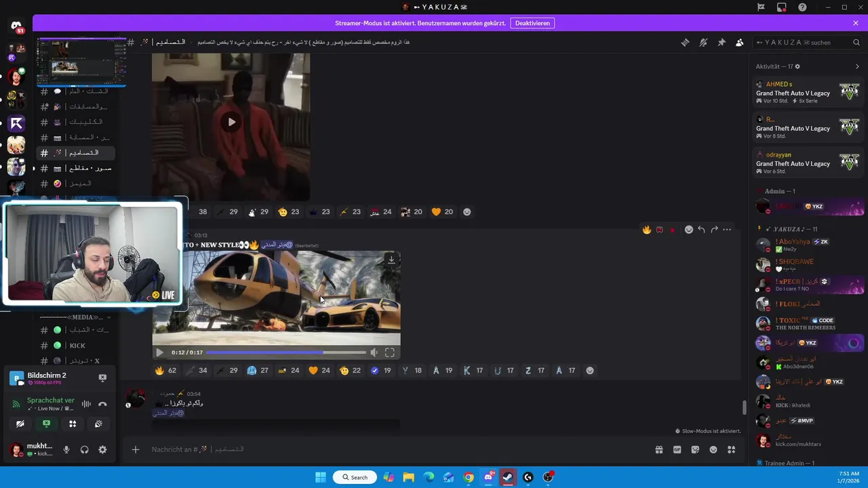The width and height of the screenshot is (868, 488).
Task: Open the sticker picker
Action: coord(695,449)
